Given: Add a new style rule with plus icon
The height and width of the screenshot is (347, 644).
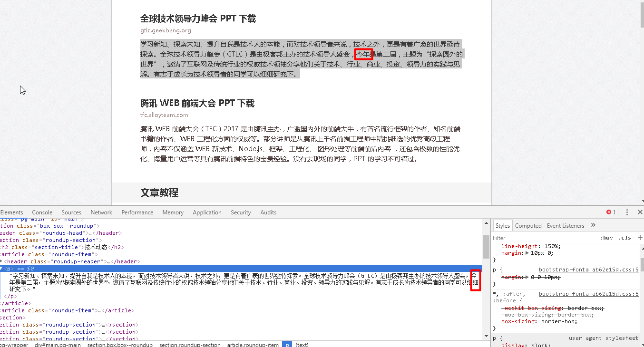Looking at the screenshot, I should (x=640, y=238).
